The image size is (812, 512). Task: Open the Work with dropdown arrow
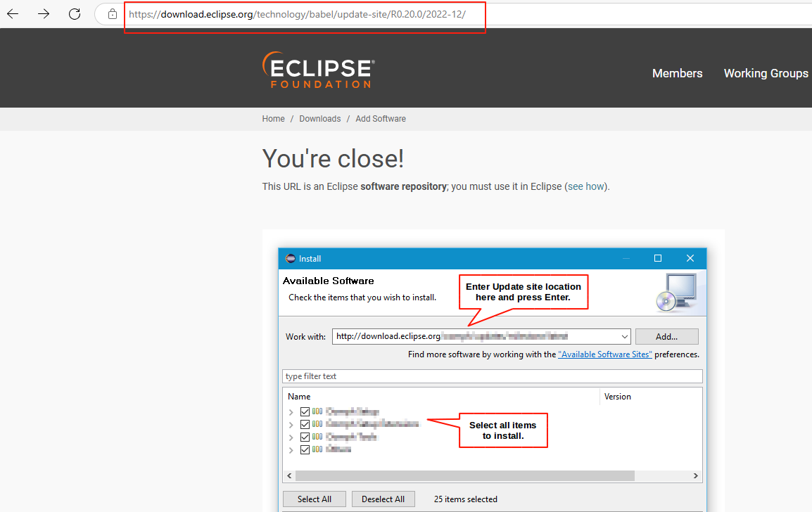pyautogui.click(x=624, y=336)
